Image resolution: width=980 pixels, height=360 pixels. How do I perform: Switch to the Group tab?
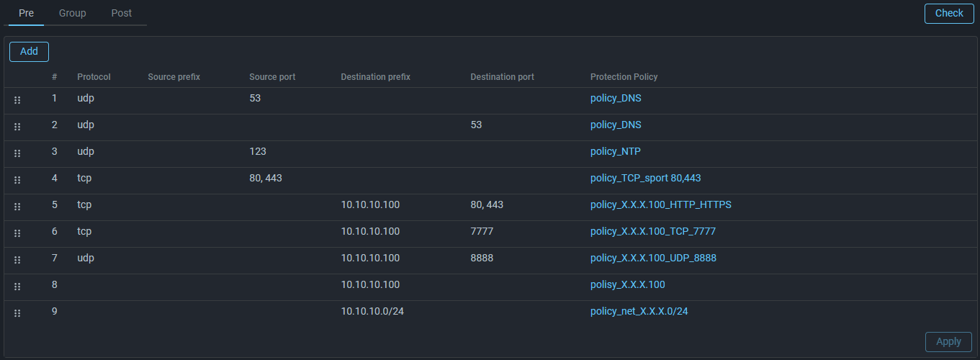coord(73,13)
